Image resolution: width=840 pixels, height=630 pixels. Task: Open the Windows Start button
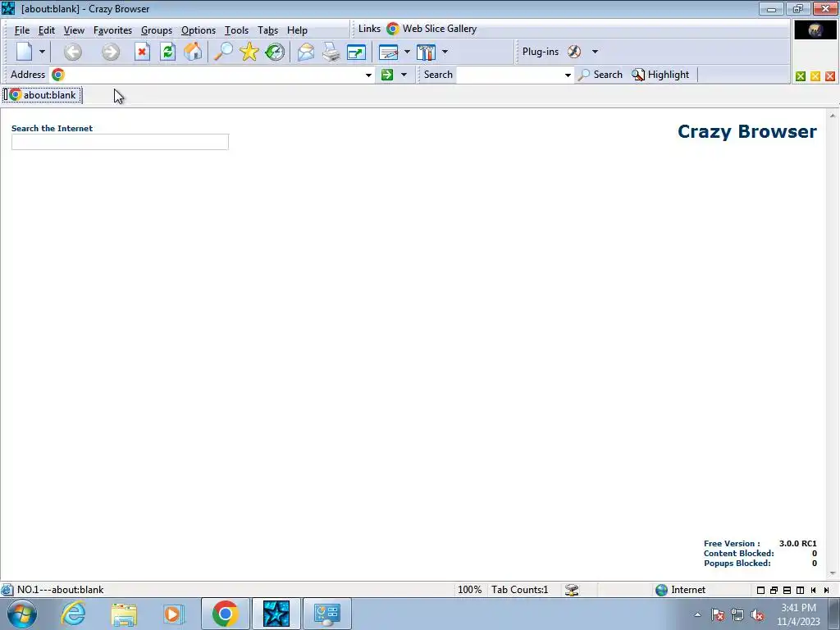tap(22, 614)
